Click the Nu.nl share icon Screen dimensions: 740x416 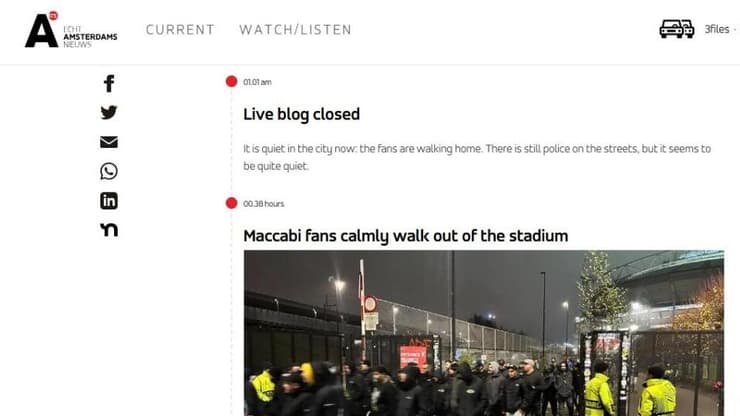pyautogui.click(x=109, y=230)
